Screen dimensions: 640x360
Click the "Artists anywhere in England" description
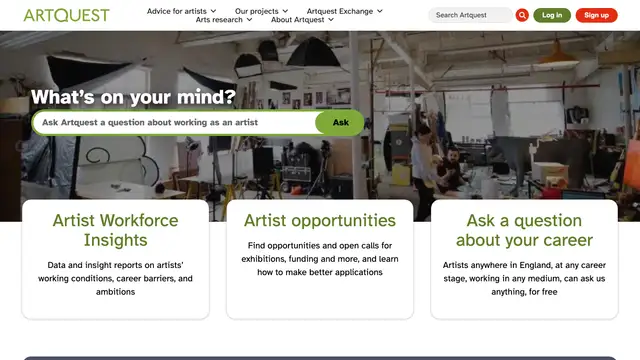[524, 278]
